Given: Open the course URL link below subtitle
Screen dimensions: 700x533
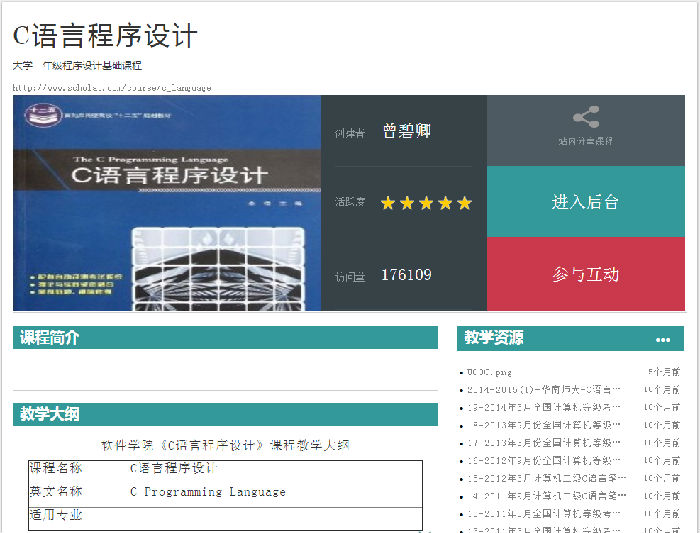Looking at the screenshot, I should 112,87.
